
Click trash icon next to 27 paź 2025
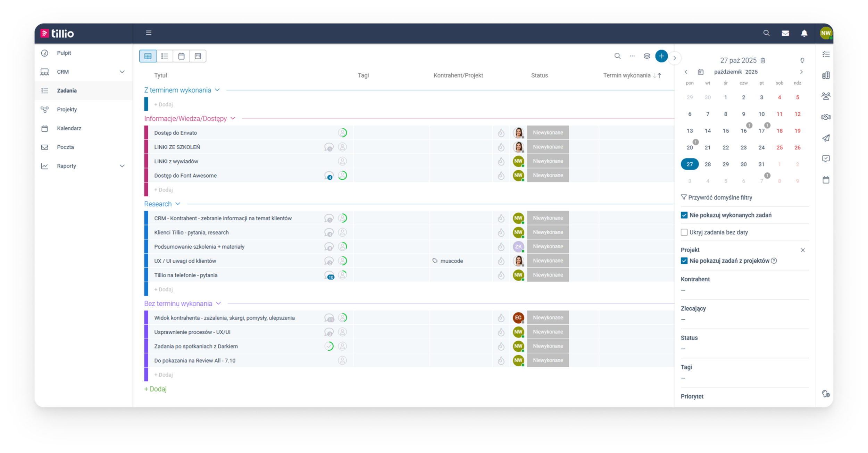coord(763,60)
